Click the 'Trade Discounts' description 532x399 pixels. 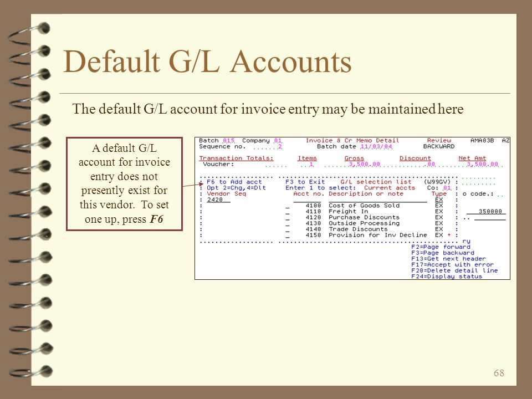pyautogui.click(x=359, y=229)
